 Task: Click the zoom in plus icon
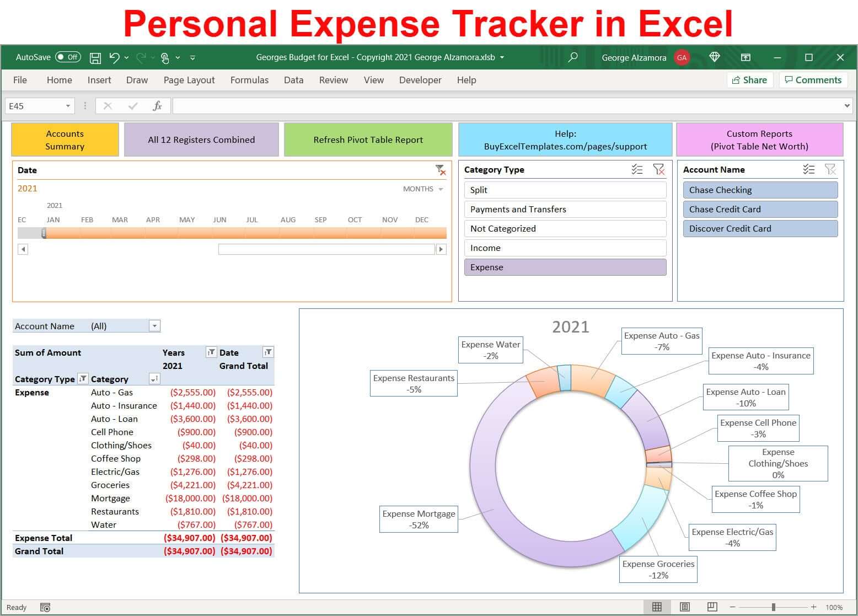(x=813, y=607)
